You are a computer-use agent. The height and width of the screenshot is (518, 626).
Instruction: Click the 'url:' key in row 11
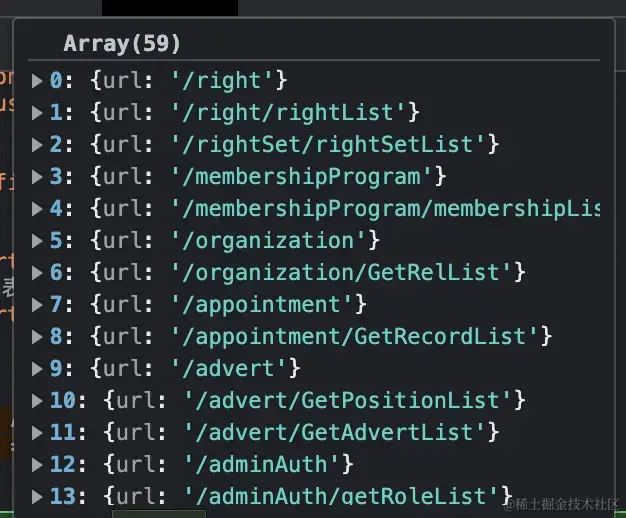coord(141,433)
